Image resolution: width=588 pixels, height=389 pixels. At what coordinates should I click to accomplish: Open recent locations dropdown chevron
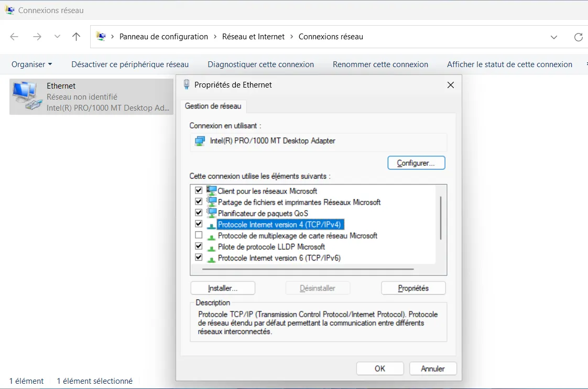point(57,37)
